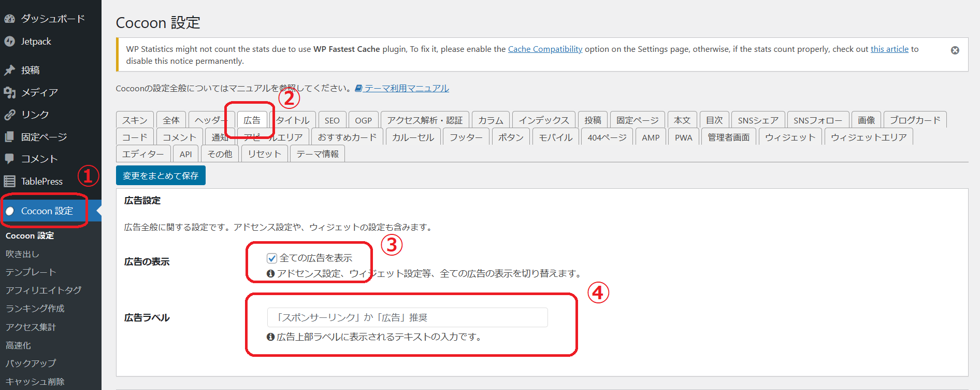Open the タイトル tab
Viewport: 980px width, 390px height.
coord(293,120)
